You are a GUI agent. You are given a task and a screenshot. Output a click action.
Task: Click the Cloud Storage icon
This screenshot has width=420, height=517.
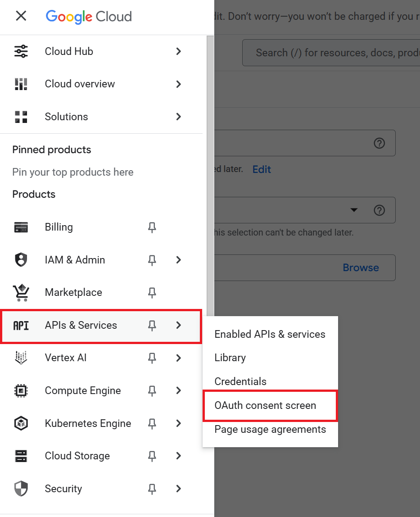point(21,456)
